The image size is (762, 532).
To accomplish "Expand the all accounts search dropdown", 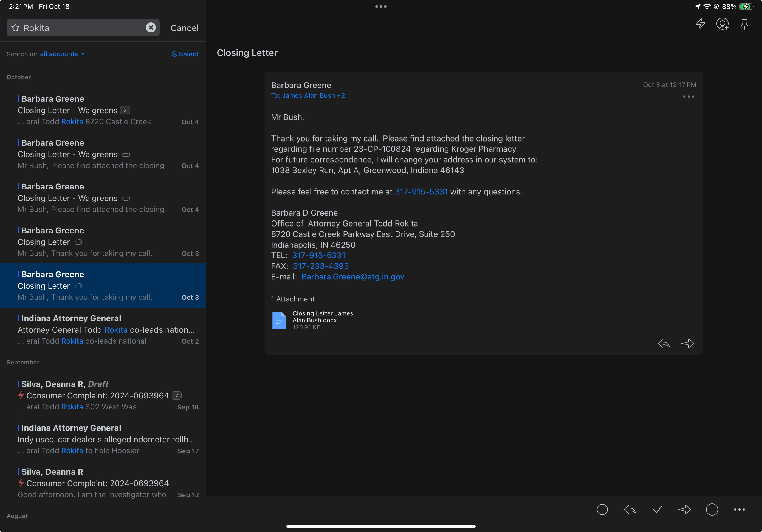I will tap(62, 54).
